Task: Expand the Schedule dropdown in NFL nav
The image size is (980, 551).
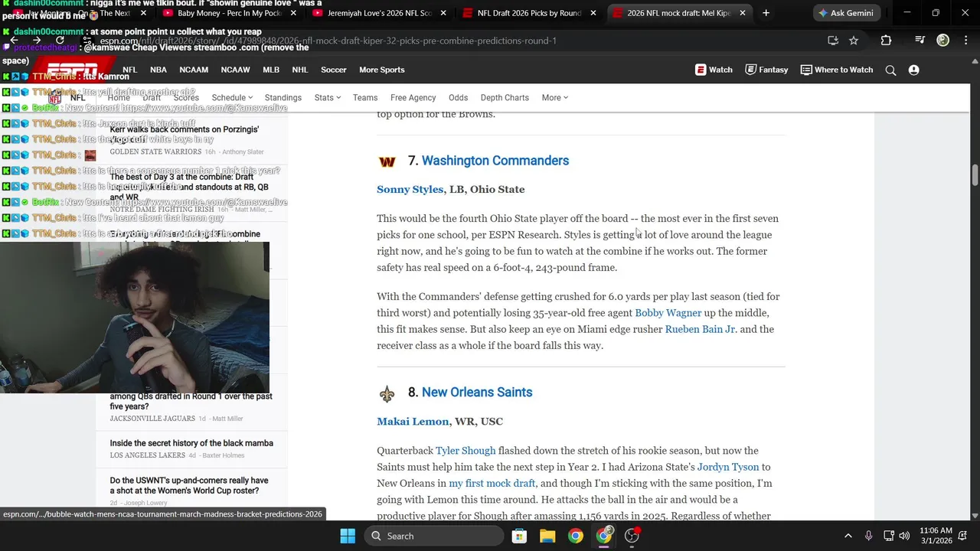Action: pos(232,97)
